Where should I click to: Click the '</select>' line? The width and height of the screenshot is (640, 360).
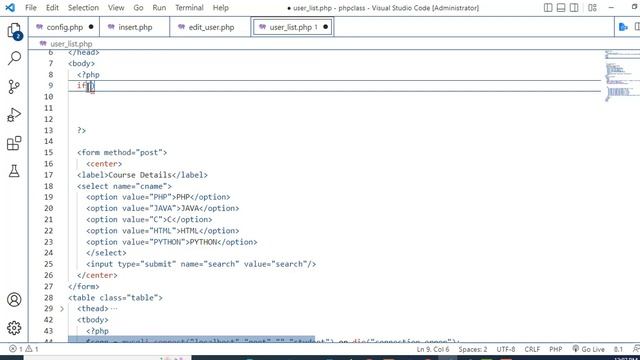[x=106, y=253]
